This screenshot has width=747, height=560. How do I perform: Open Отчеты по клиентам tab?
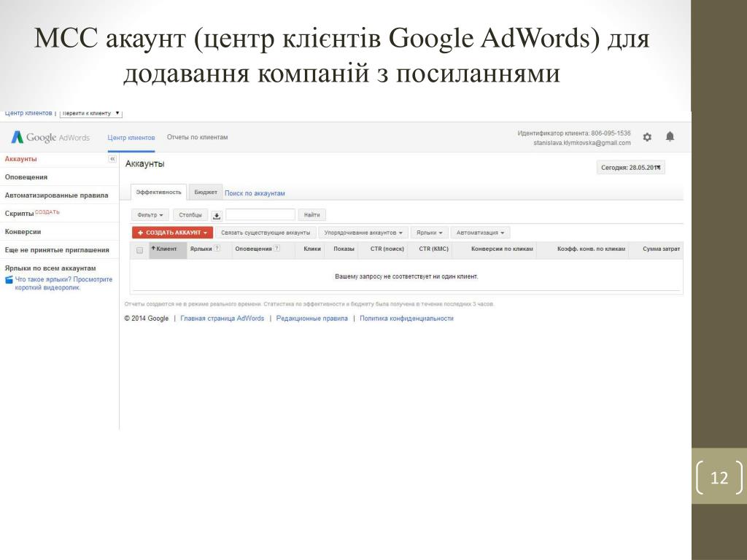[x=197, y=137]
